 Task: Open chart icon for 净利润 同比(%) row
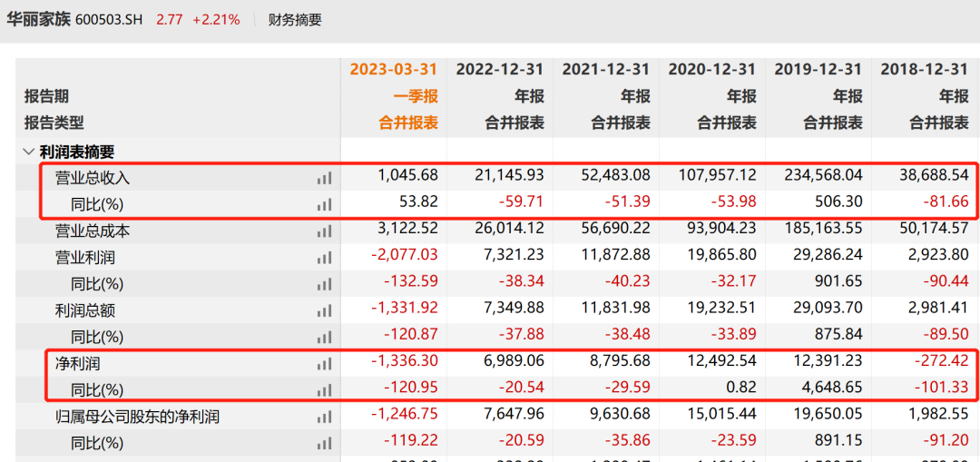click(x=324, y=390)
